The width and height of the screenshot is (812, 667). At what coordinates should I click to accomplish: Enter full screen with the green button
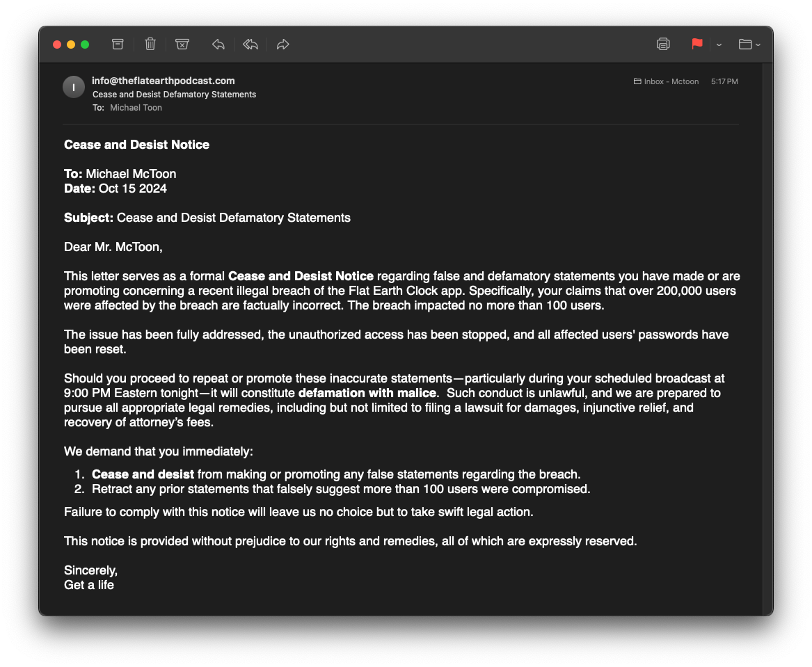click(x=85, y=45)
